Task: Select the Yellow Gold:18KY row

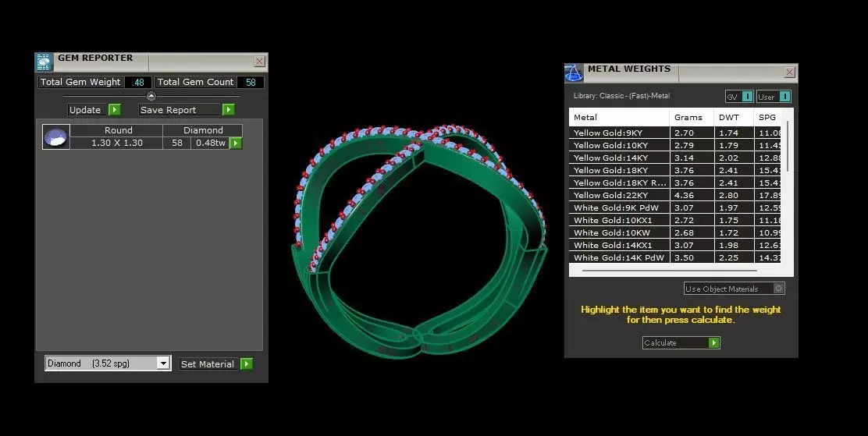Action: point(674,170)
